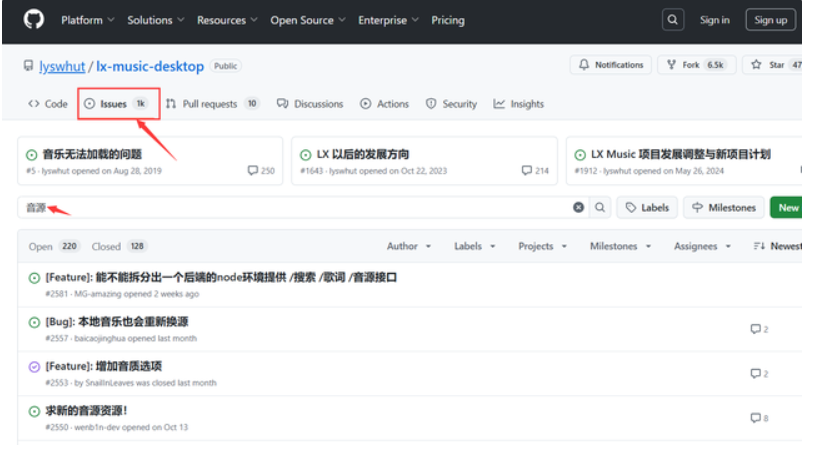Viewport: 828px width, 471px height.
Task: Open lyswhut user profile link
Action: click(62, 67)
